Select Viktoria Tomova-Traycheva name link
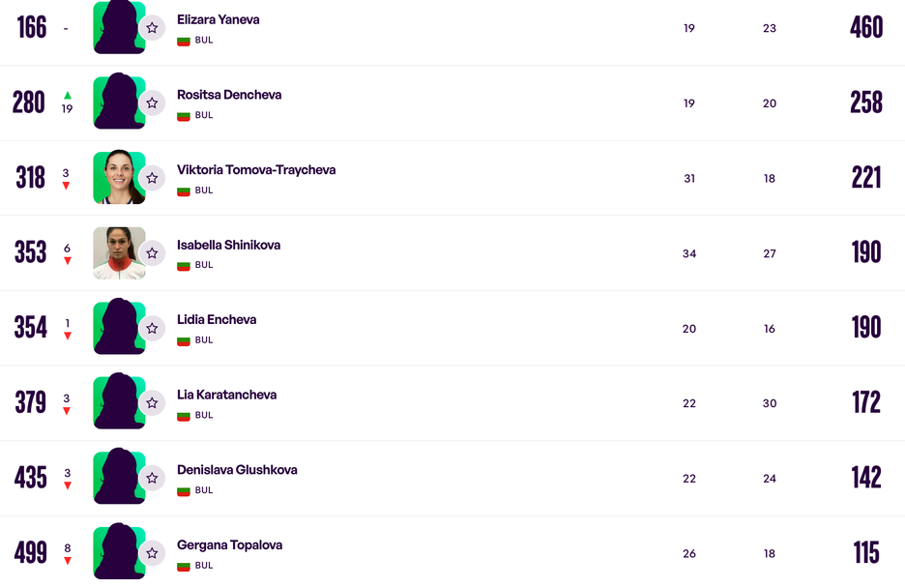Viewport: 905px width, 588px height. coord(256,169)
